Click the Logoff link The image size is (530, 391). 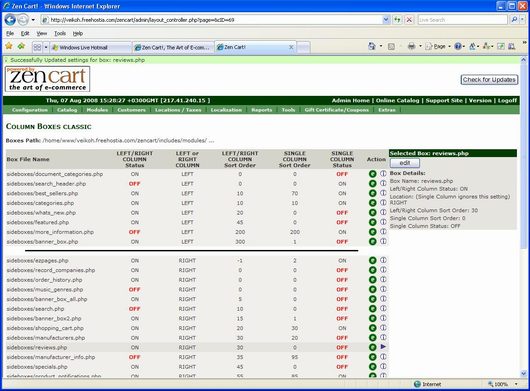(507, 100)
